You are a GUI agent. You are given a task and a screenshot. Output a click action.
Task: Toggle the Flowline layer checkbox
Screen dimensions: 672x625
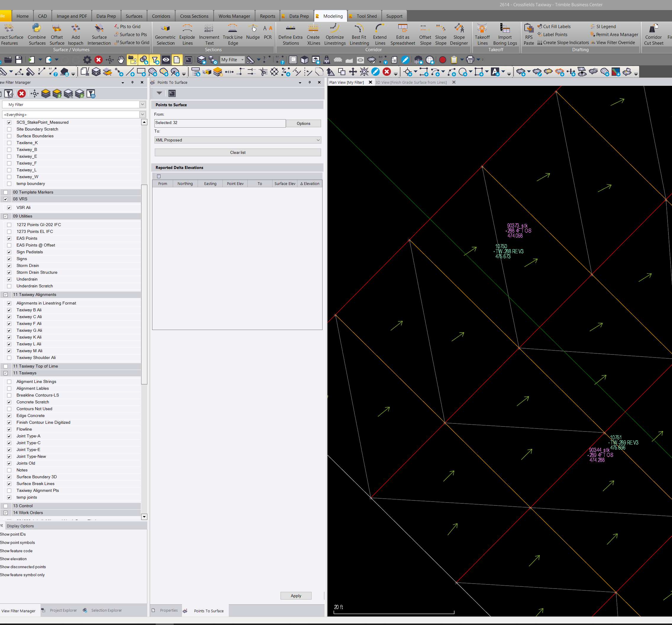click(x=9, y=429)
